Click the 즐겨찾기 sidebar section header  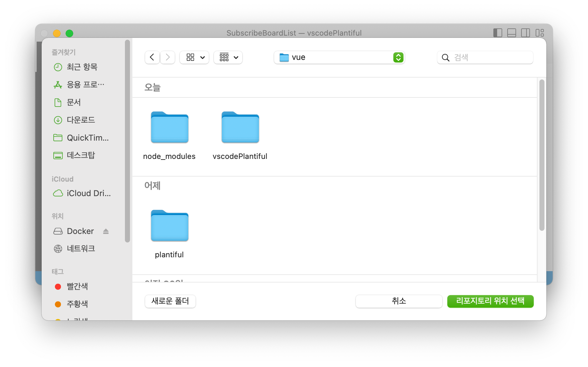[64, 52]
